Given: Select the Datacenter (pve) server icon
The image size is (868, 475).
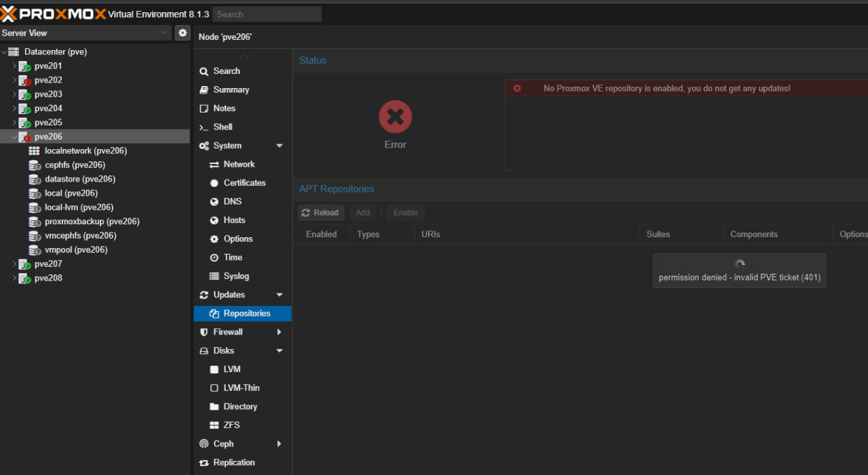Looking at the screenshot, I should click(x=14, y=51).
